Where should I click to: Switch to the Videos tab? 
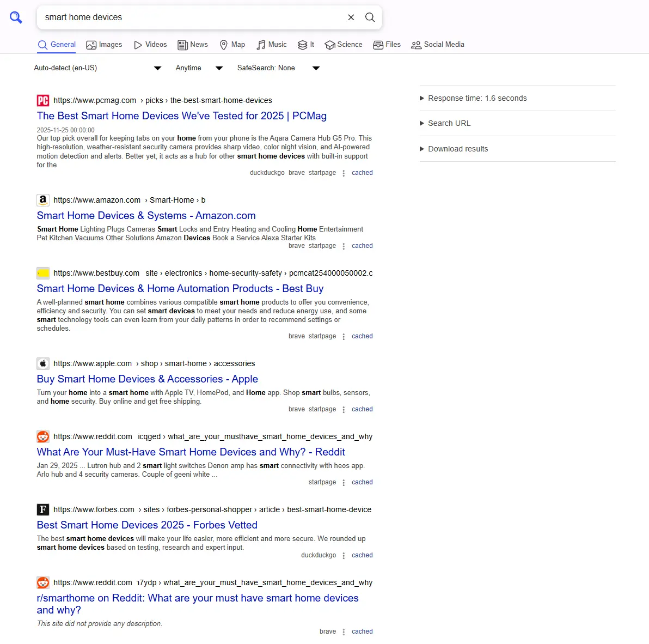[x=150, y=45]
